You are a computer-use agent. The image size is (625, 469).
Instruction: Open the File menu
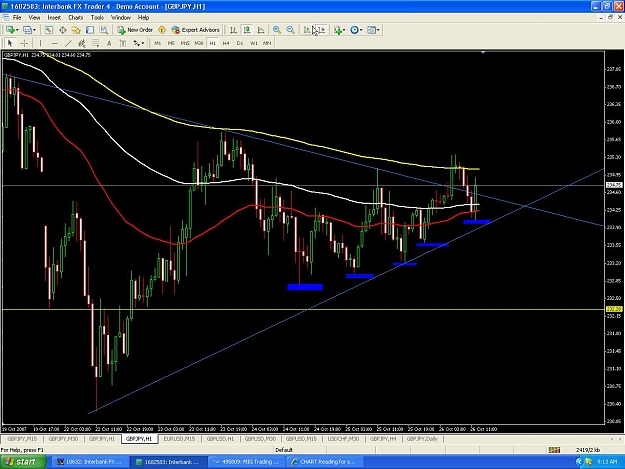pos(17,18)
